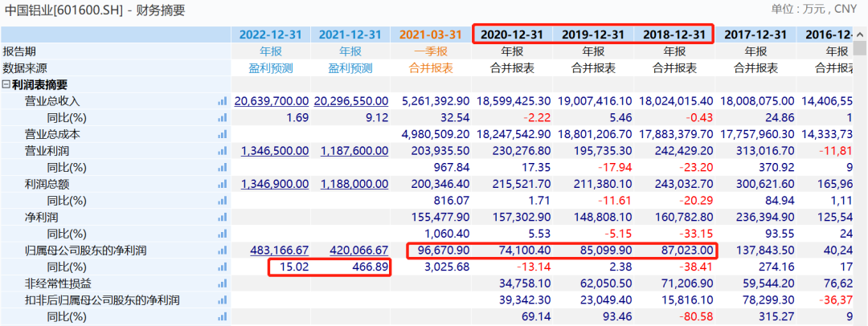868x326 pixels.
Task: Select the 2017-12-31 column header
Action: (x=755, y=35)
